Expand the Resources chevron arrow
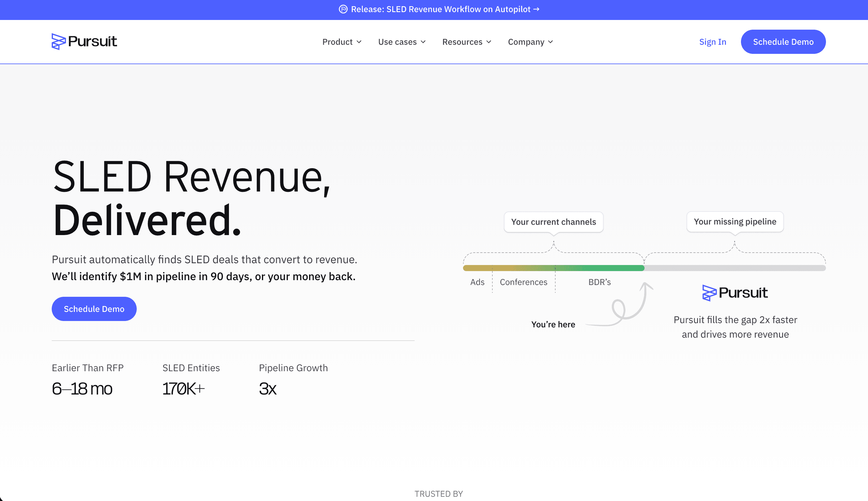 point(489,42)
